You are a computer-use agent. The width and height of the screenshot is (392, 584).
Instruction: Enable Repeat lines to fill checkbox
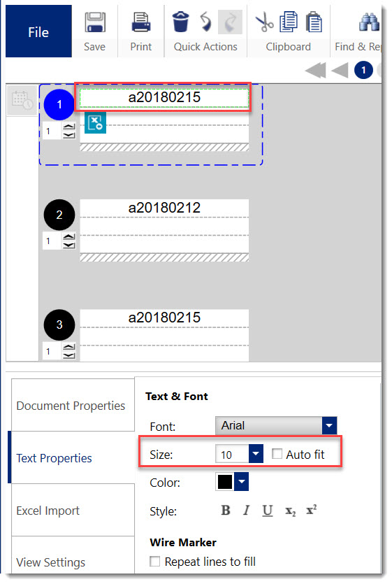point(154,561)
